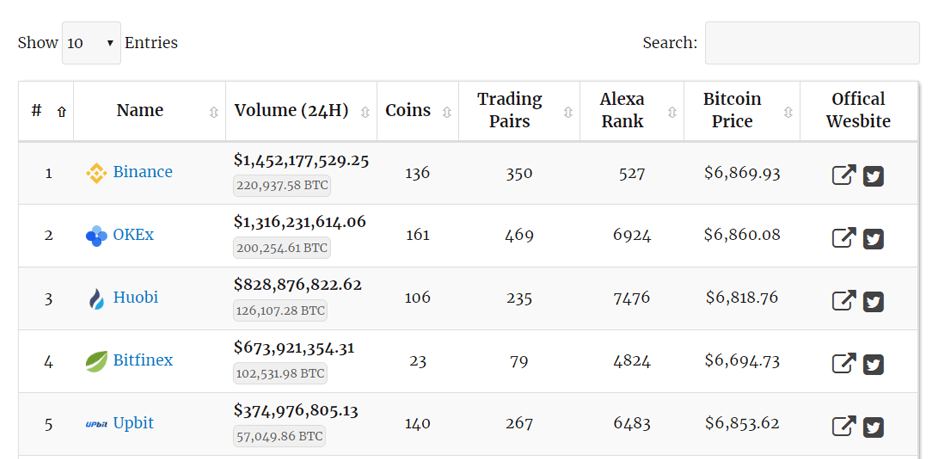
Task: Sort table by Coins column
Action: tap(447, 112)
